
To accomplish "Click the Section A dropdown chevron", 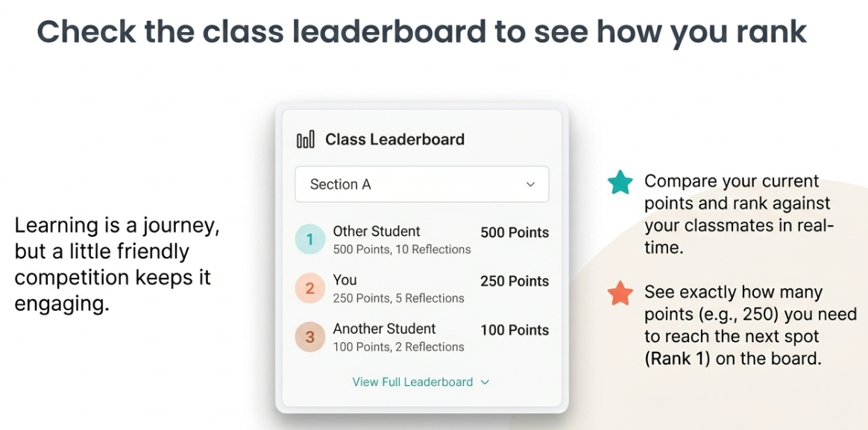I will tap(530, 185).
